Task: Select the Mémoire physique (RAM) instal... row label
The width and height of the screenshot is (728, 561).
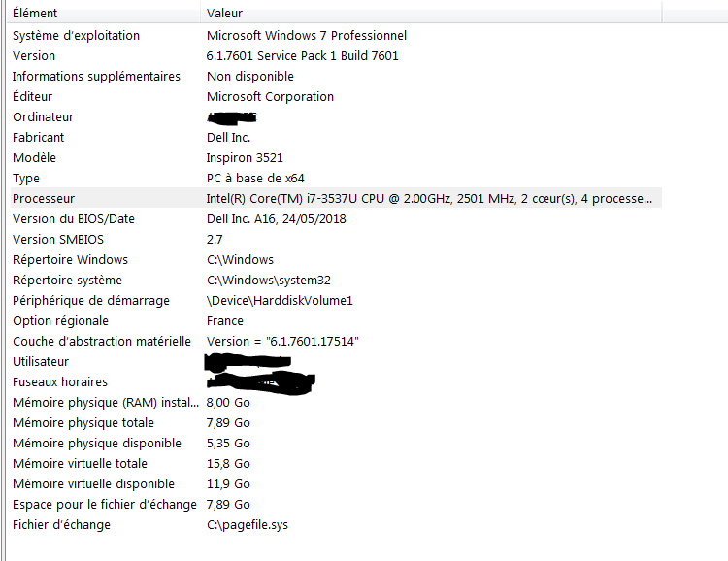Action: point(106,403)
